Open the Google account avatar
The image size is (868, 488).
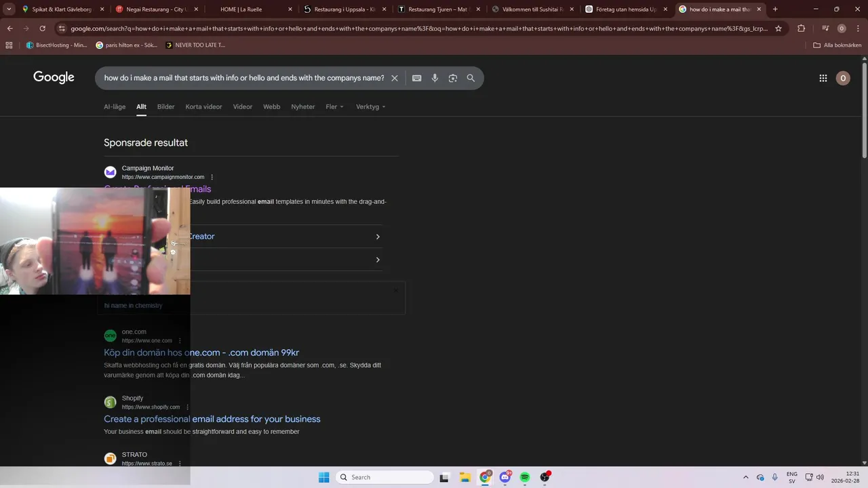[843, 78]
